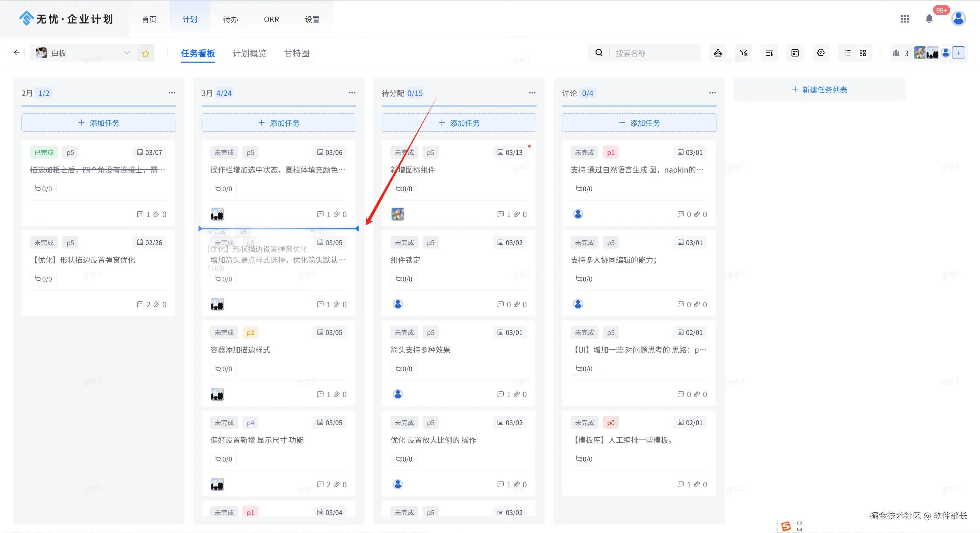Click the sort order icon

(769, 53)
